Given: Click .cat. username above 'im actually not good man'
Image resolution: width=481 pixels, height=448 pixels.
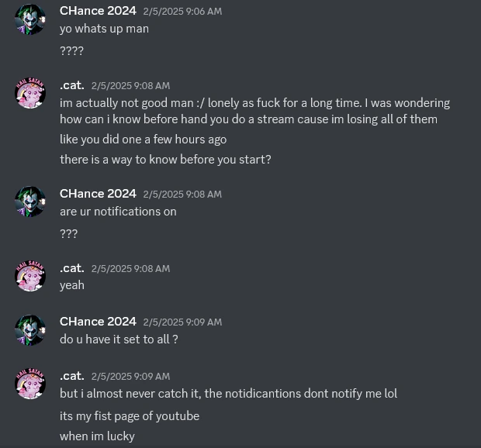Looking at the screenshot, I should pyautogui.click(x=72, y=85).
